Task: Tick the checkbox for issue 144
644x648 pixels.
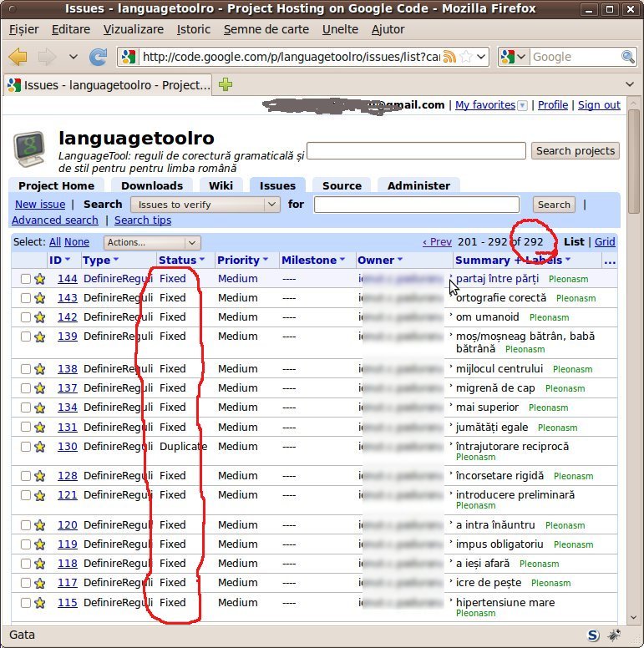Action: 26,279
